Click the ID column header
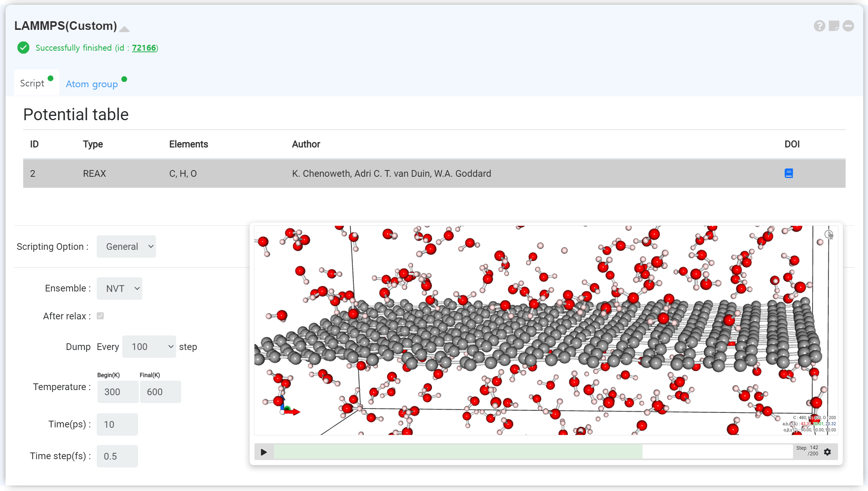Viewport: 868px width, 491px height. [34, 144]
